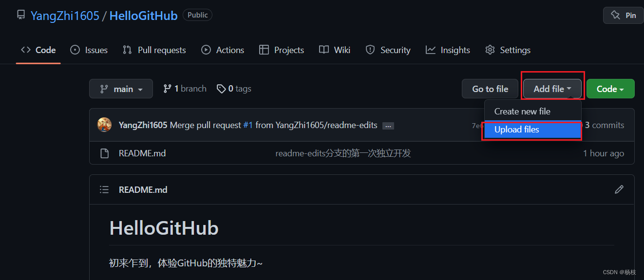Viewport: 644px width, 280px height.
Task: Click the HelloGitHub heading in README
Action: [x=164, y=228]
